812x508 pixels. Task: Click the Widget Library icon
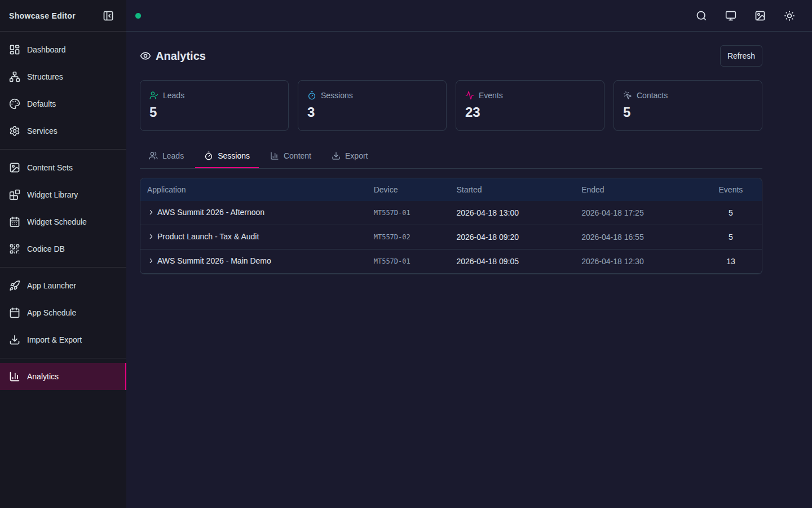15,195
